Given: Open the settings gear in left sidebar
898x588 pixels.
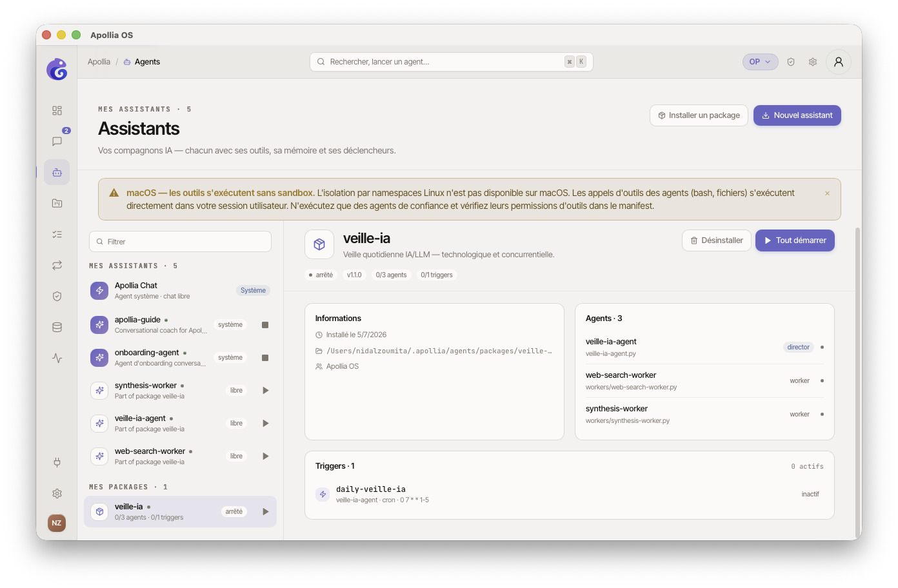Looking at the screenshot, I should (57, 493).
